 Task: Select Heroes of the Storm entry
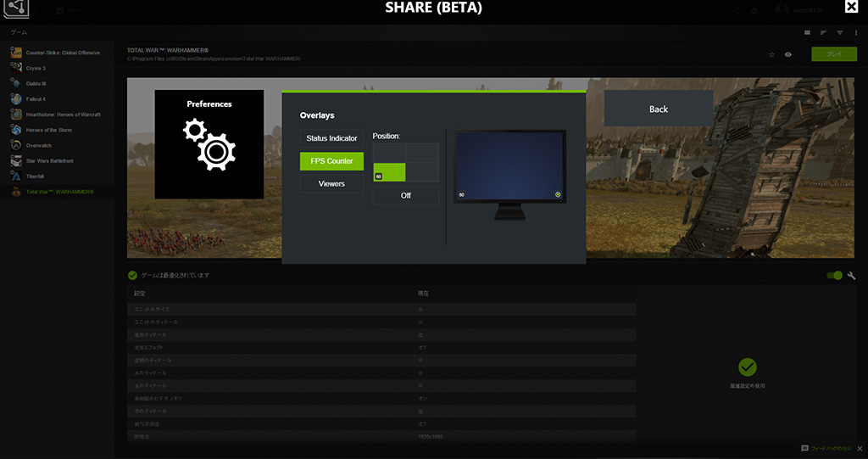pos(48,130)
